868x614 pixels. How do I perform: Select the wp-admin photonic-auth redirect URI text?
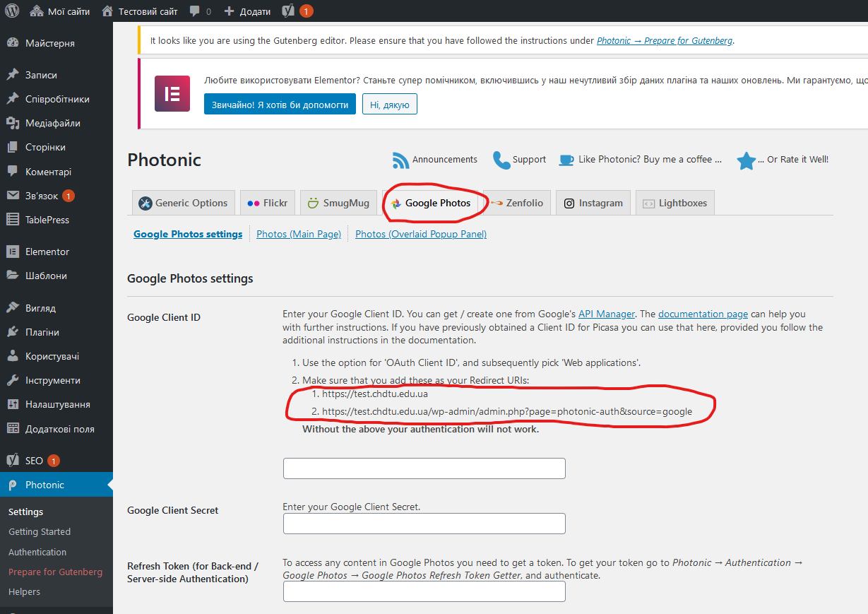pos(507,411)
